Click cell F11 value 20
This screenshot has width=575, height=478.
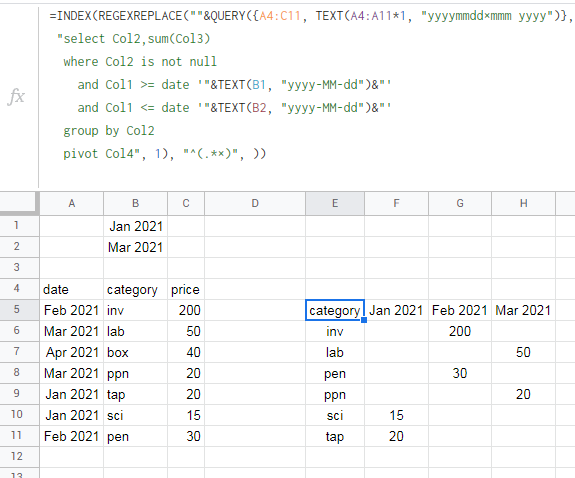[396, 436]
